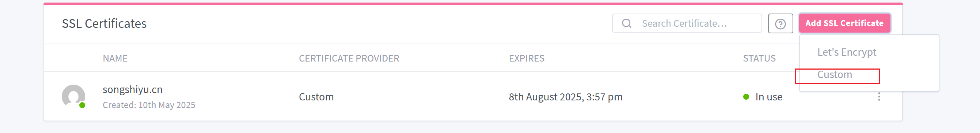The image size is (980, 133).
Task: Sort by CERTIFICATE PROVIDER column header
Action: pos(349,58)
